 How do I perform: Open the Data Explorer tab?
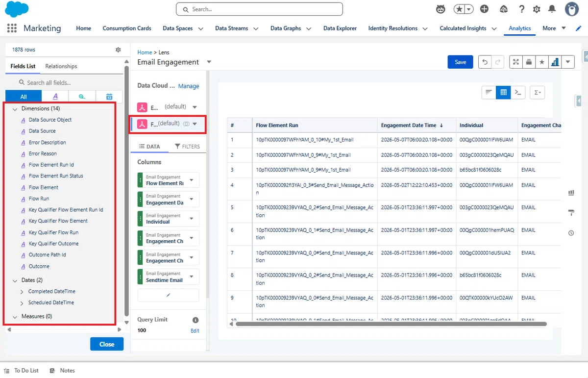click(340, 28)
